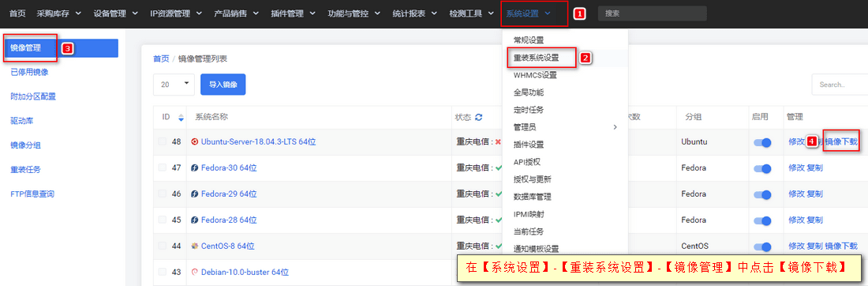
Task: Toggle the 启用 switch for Fedora-30 row
Action: pos(762,168)
